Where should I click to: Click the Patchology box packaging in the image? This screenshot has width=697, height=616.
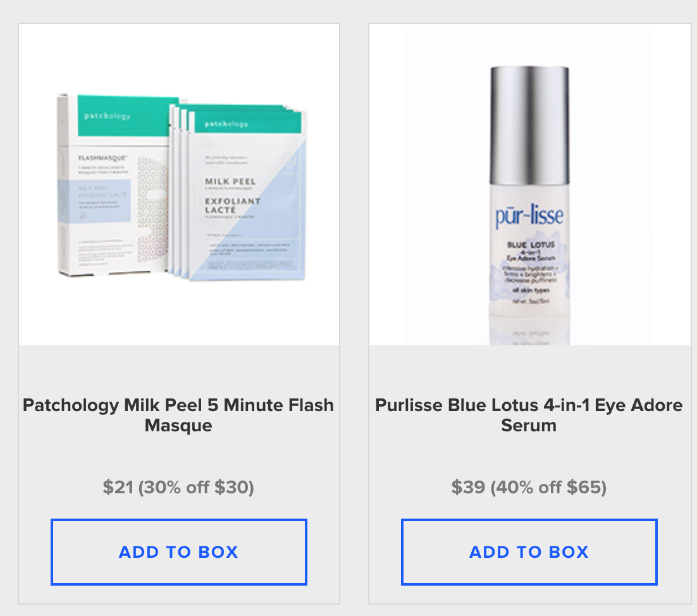pyautogui.click(x=116, y=185)
